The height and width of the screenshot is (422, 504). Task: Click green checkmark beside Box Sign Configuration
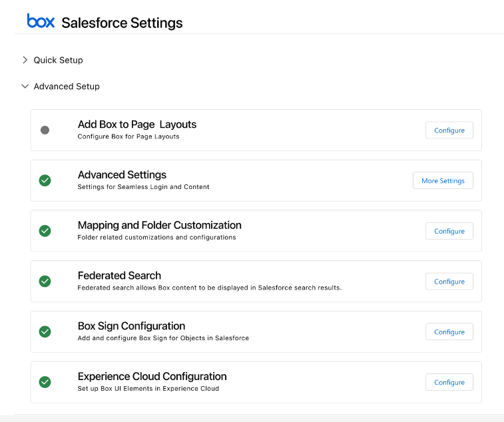(45, 331)
